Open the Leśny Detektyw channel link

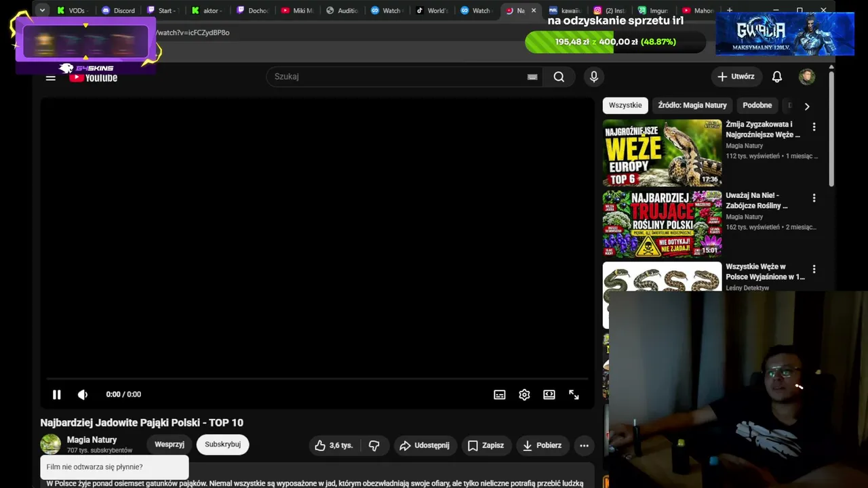click(x=747, y=288)
